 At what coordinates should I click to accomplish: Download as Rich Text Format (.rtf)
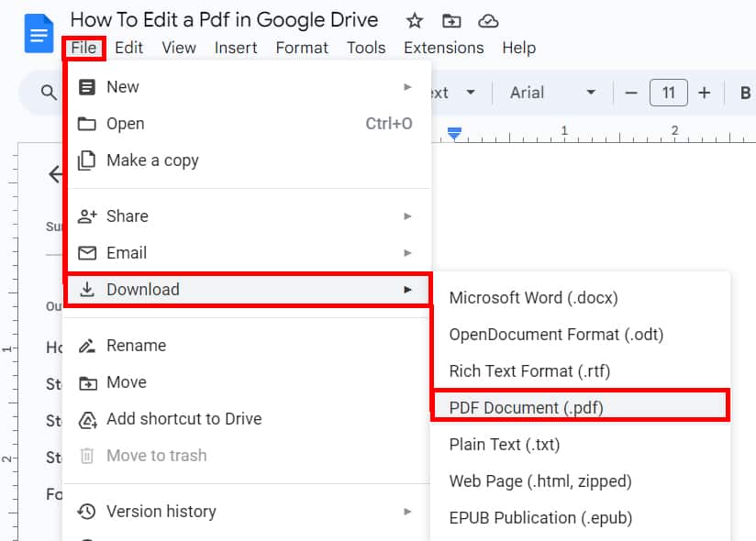coord(582,371)
